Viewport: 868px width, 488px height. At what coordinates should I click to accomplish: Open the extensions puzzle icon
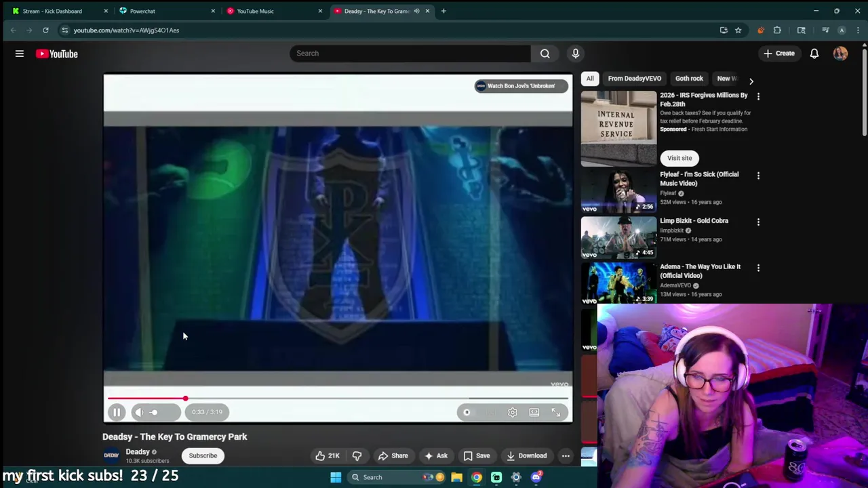click(x=777, y=30)
